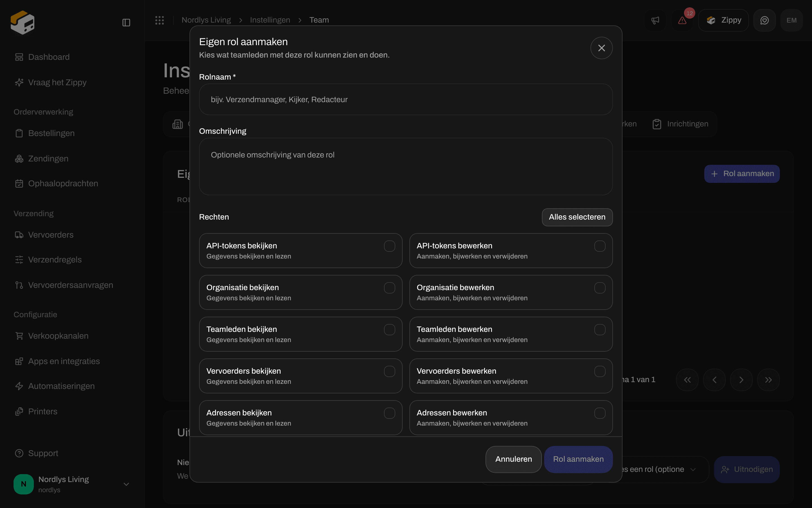
Task: Expand the Nordlys Living organization switcher
Action: pyautogui.click(x=72, y=484)
